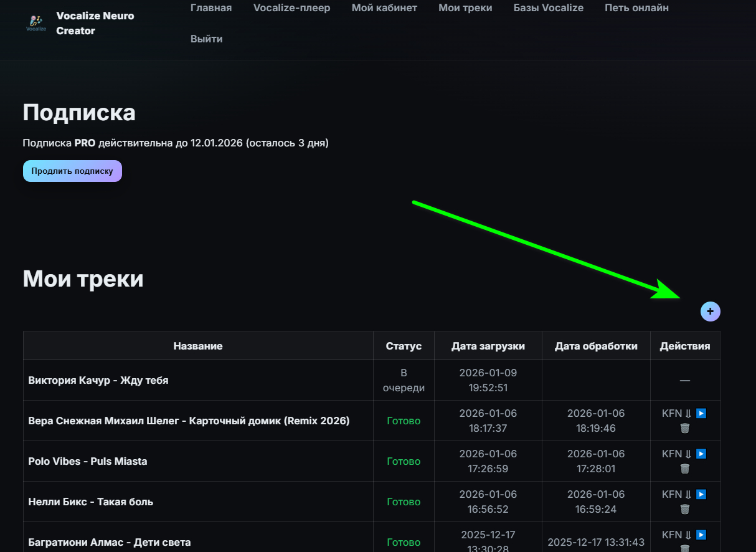Open the Главная menu item

point(211,8)
